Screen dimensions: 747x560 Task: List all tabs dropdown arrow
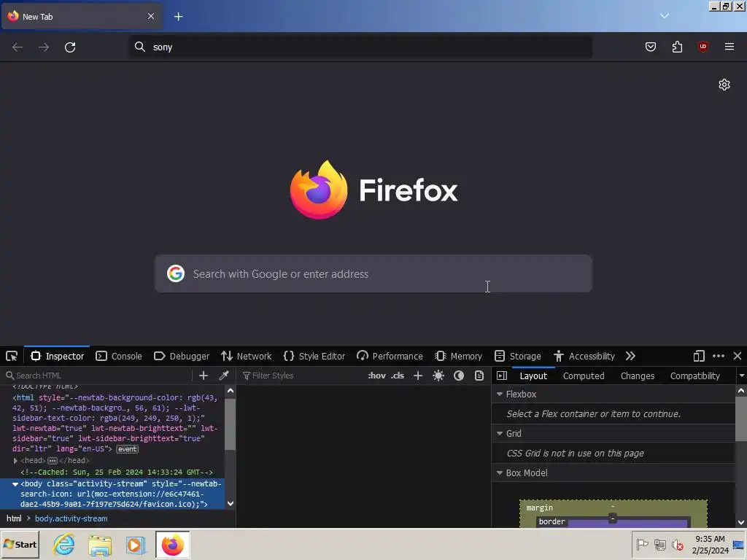pos(665,16)
